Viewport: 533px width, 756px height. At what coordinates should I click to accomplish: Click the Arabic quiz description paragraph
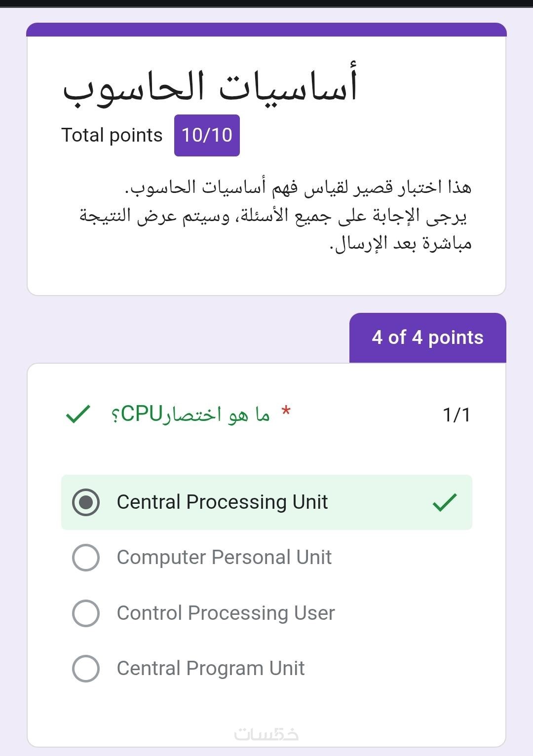point(275,215)
